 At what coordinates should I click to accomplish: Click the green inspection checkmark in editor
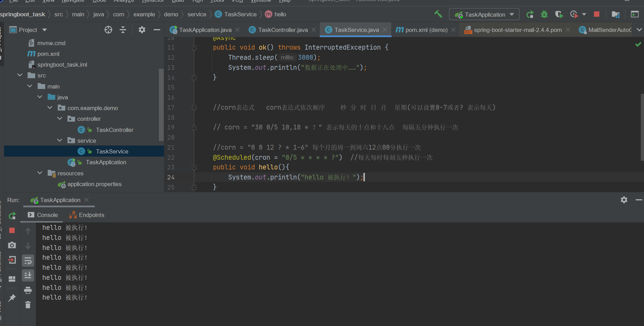[638, 44]
